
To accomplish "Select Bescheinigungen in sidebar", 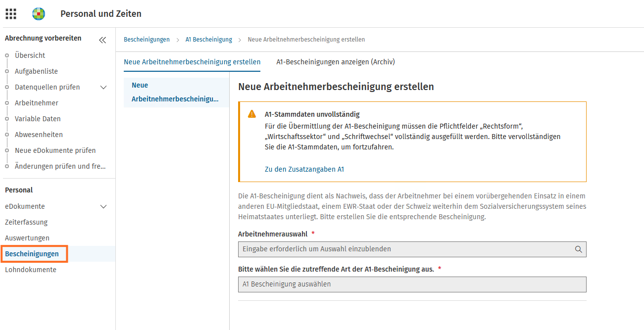I will [x=32, y=254].
